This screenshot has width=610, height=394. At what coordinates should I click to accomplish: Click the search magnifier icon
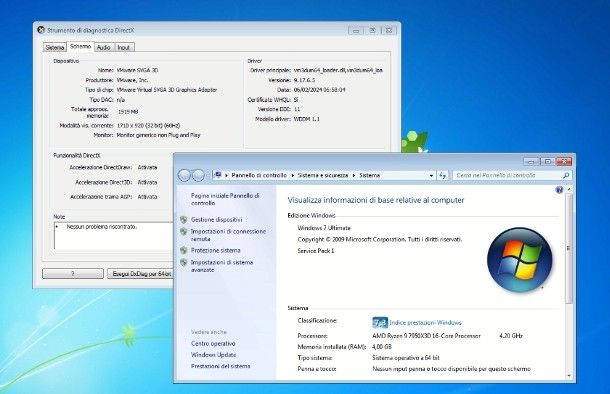pos(566,175)
